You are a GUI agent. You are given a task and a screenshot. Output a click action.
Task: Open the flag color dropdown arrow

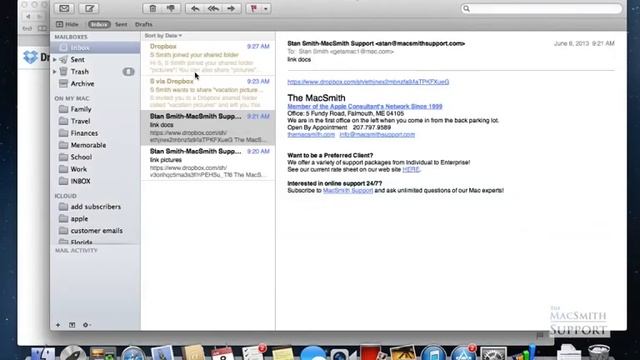click(266, 8)
